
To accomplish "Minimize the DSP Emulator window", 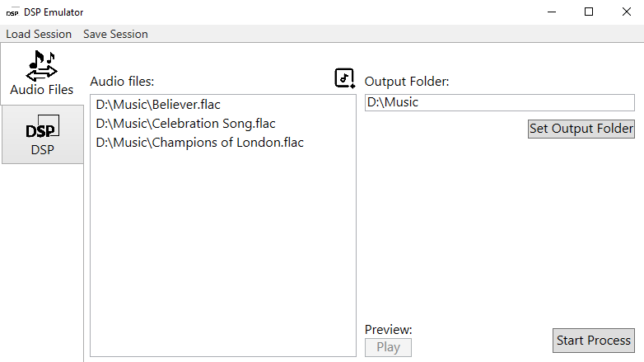I will (x=552, y=12).
